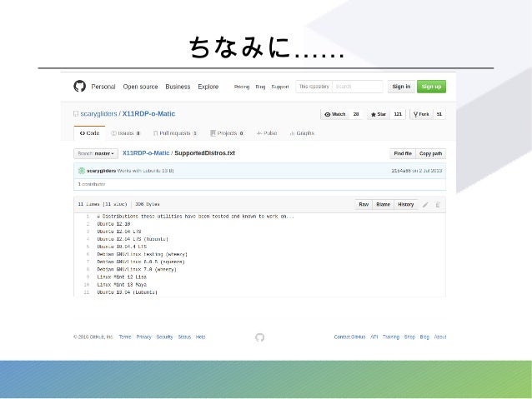Screen dimensions: 532x399
Task: Click the repository book icon beside scarygliders
Action: point(76,114)
